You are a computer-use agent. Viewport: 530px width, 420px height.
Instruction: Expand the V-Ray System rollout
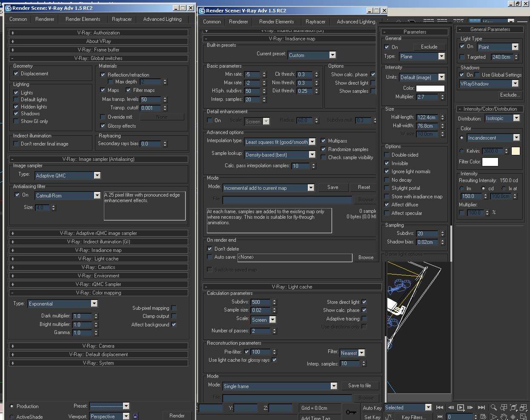click(98, 363)
